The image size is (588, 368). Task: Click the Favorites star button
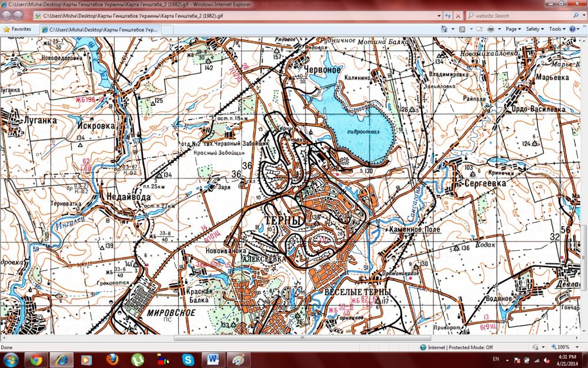click(x=17, y=29)
